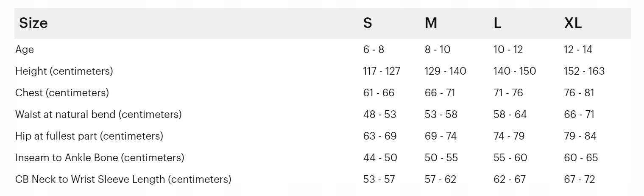Click CB Neck to Wrist Sleeve label
This screenshot has height=196, width=644.
[x=123, y=179]
